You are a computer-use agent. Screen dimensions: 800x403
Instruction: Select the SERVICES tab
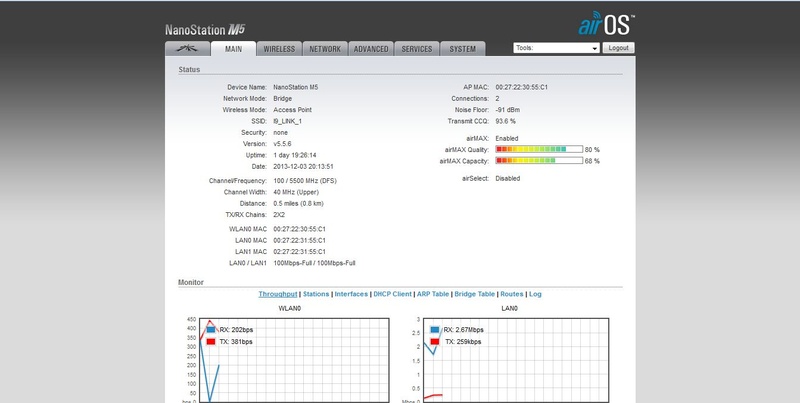click(x=417, y=48)
